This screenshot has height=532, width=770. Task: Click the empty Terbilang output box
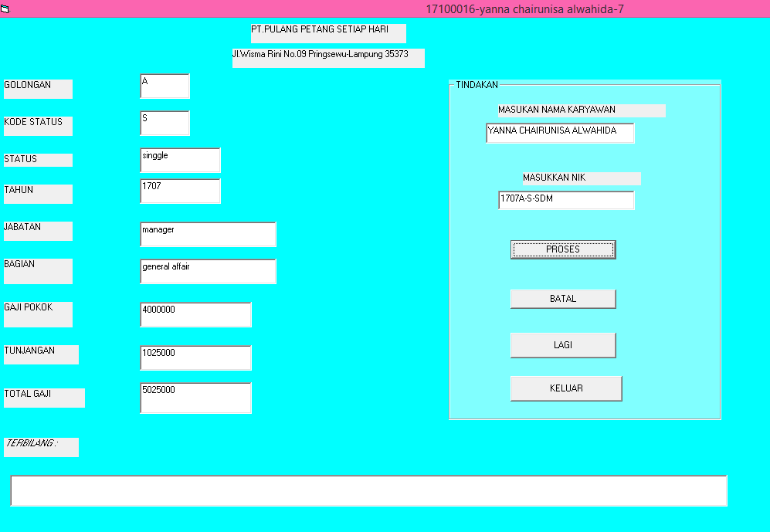tap(369, 490)
